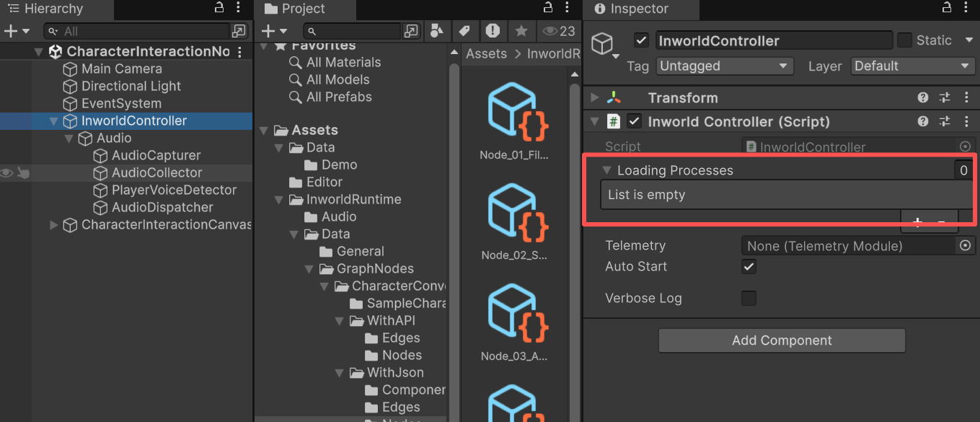
Task: Open the Hierarchy panel kebab menu
Action: tap(239, 9)
